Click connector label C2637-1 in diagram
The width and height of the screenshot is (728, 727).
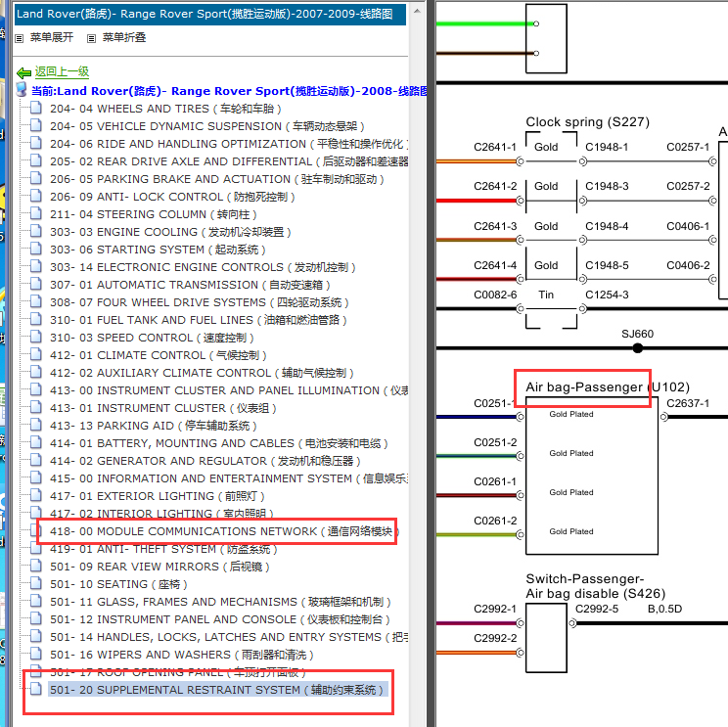(x=688, y=403)
